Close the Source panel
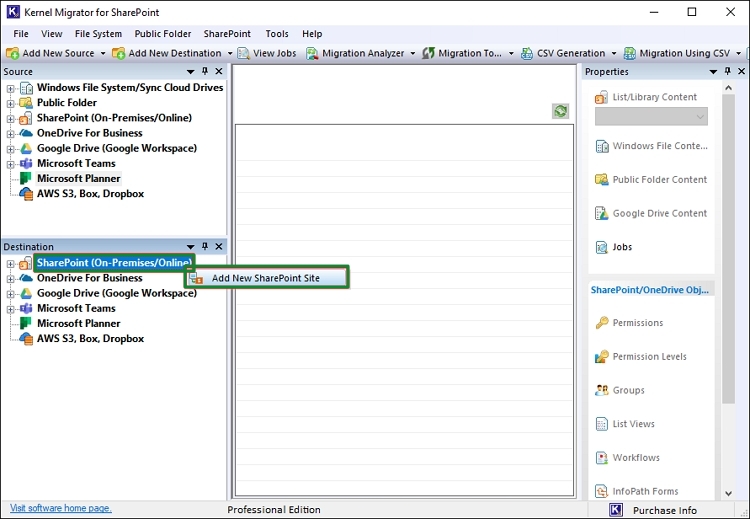The width and height of the screenshot is (750, 519). coord(219,71)
